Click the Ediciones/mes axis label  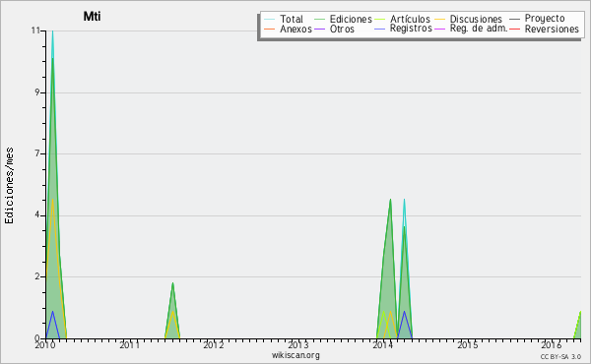coord(9,186)
